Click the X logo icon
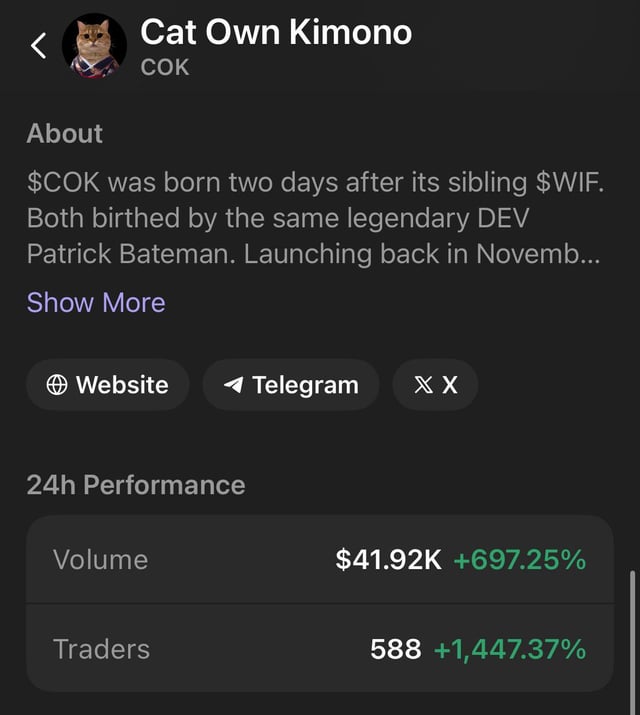 coord(423,385)
